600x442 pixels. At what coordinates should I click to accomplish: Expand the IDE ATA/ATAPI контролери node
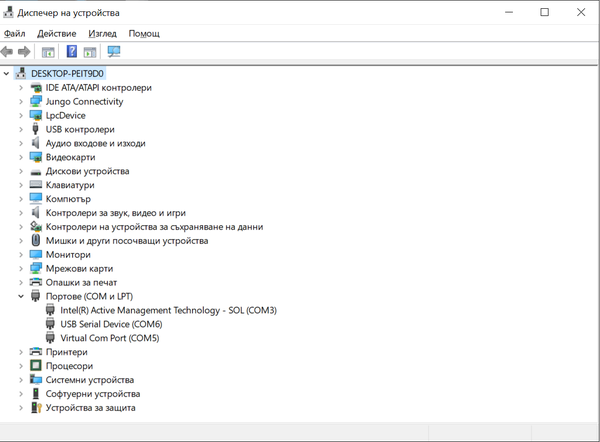pos(21,88)
